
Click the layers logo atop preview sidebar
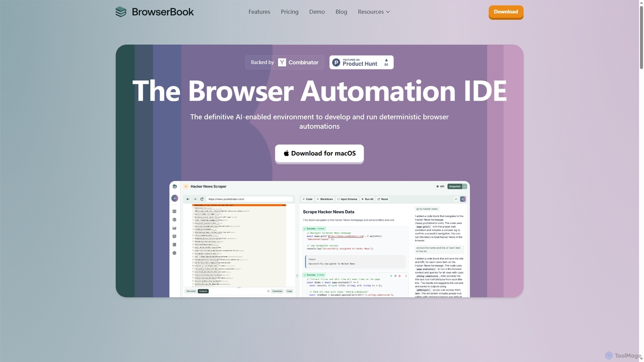point(175,187)
